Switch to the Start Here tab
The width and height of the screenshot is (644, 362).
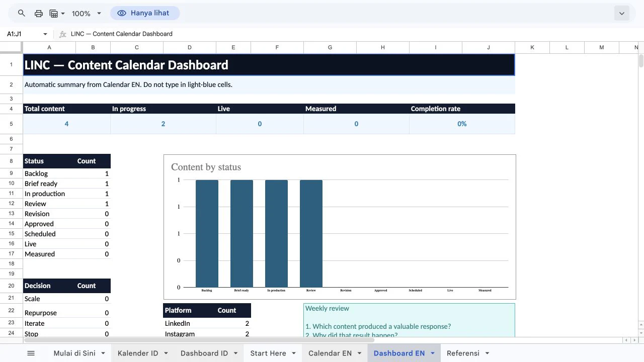(268, 353)
